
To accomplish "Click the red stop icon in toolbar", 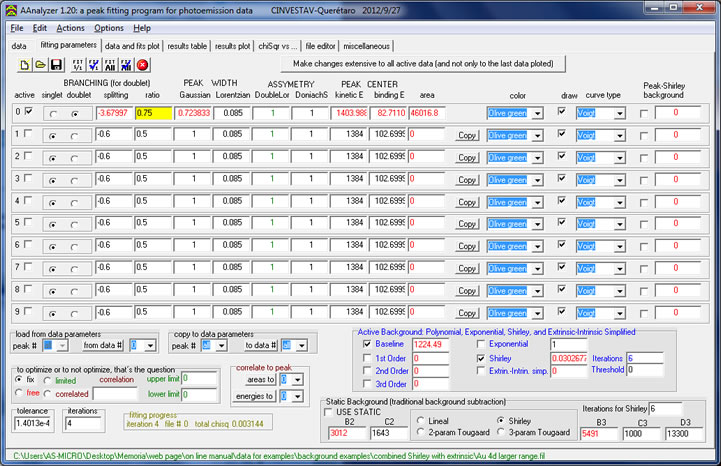I will click(143, 64).
